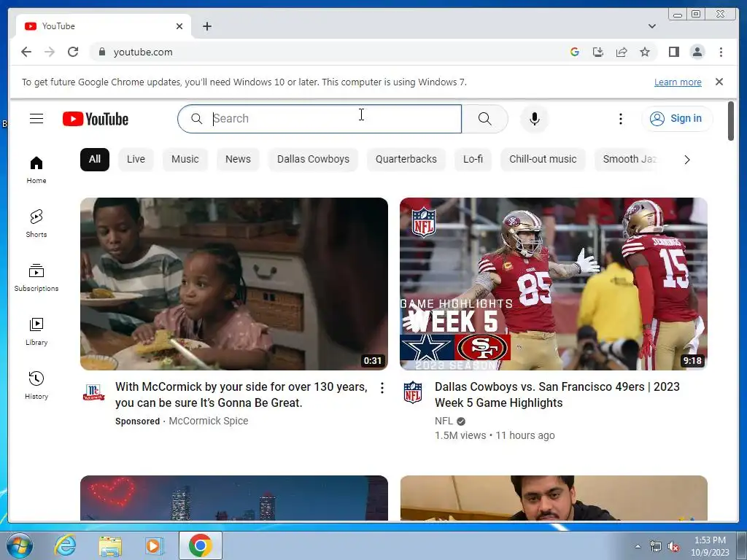Open History in the sidebar
747x560 pixels.
click(x=36, y=385)
